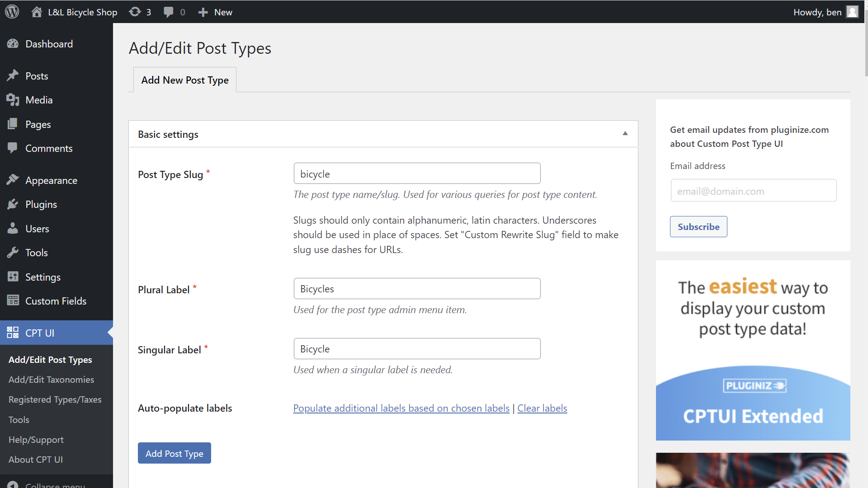Collapse the Basic settings panel arrow
Viewport: 868px width, 488px height.
625,133
